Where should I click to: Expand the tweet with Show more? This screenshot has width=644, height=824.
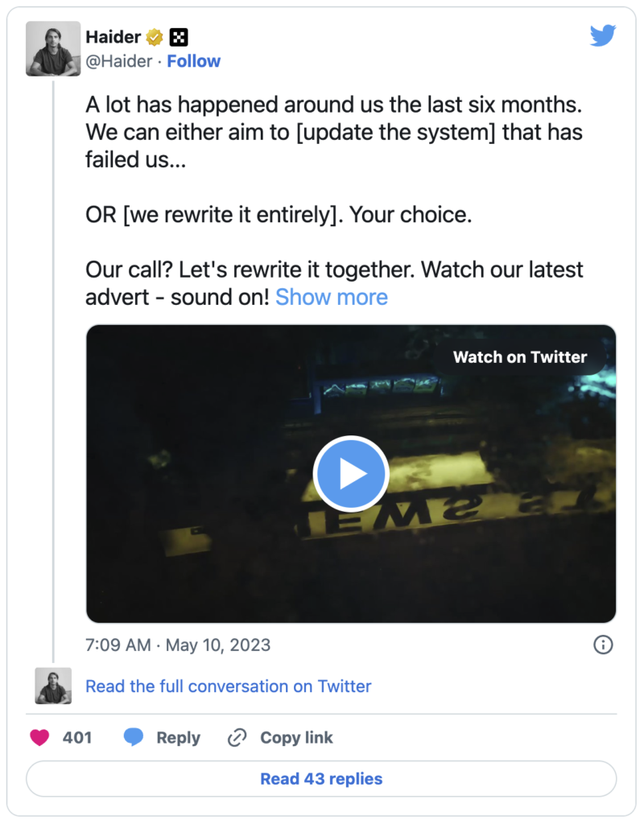pos(331,297)
